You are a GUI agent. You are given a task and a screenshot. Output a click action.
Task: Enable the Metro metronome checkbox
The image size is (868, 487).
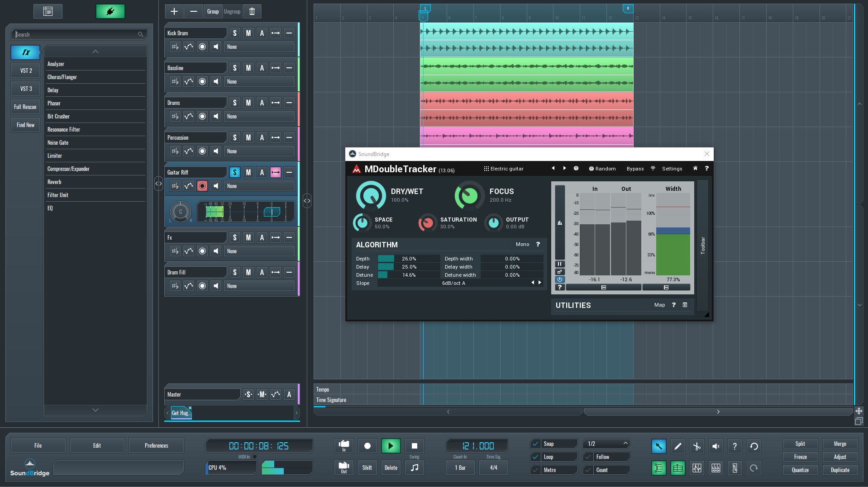(x=535, y=470)
